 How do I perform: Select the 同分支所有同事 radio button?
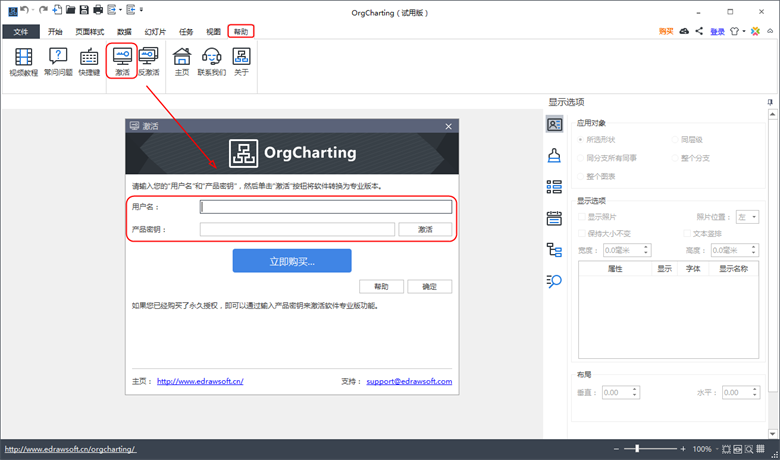(x=581, y=158)
